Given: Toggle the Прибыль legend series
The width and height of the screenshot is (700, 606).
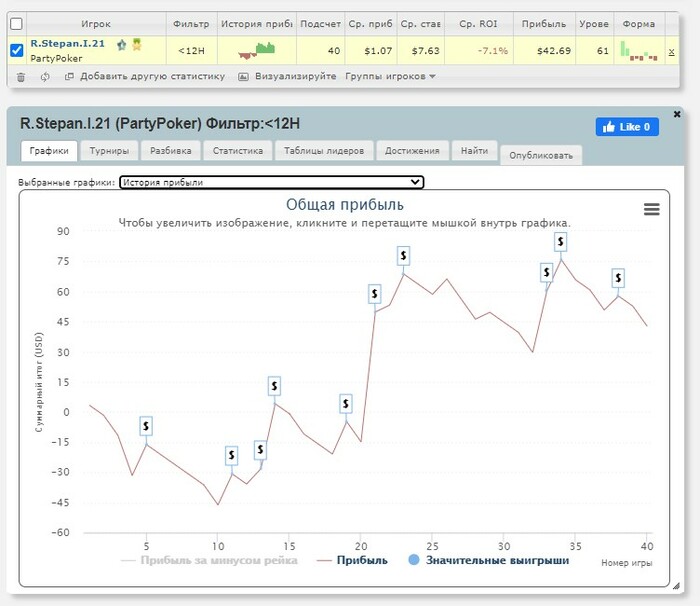Looking at the screenshot, I should [x=352, y=560].
